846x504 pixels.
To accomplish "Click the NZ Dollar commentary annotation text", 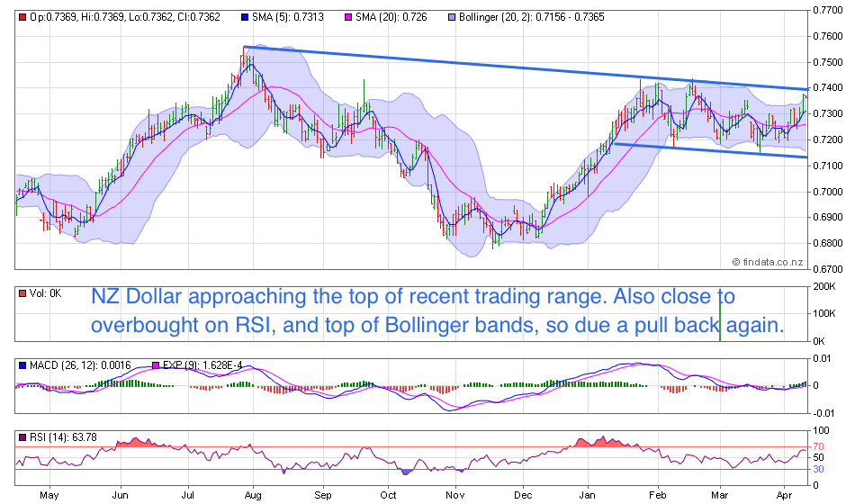I will (437, 310).
